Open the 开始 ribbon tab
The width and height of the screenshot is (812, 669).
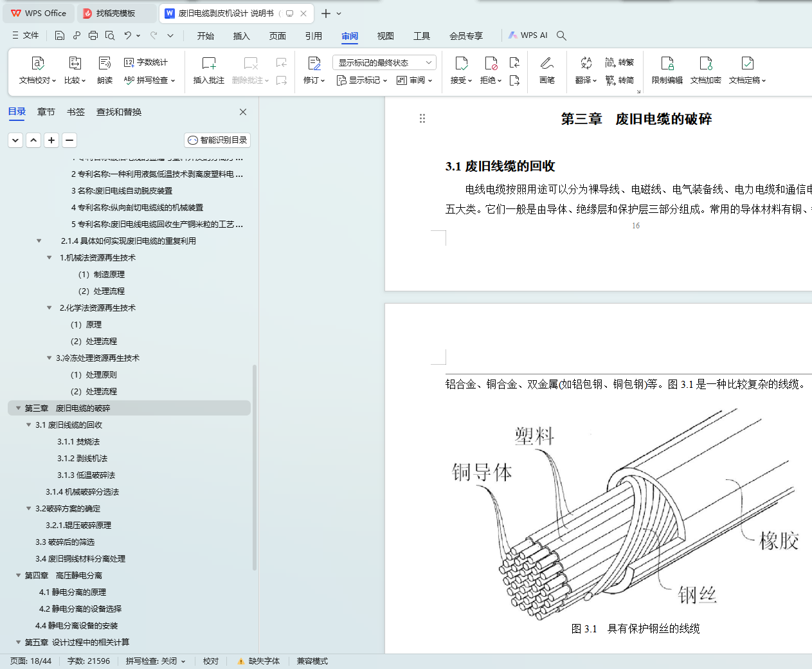206,35
